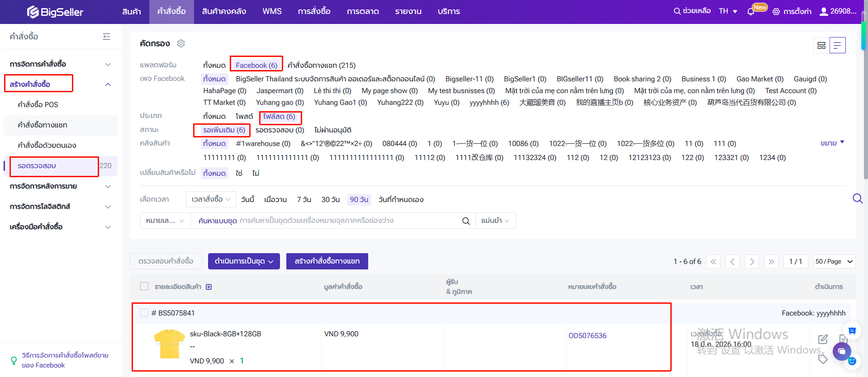Go to next page arrow
This screenshot has width=868, height=377.
point(752,262)
